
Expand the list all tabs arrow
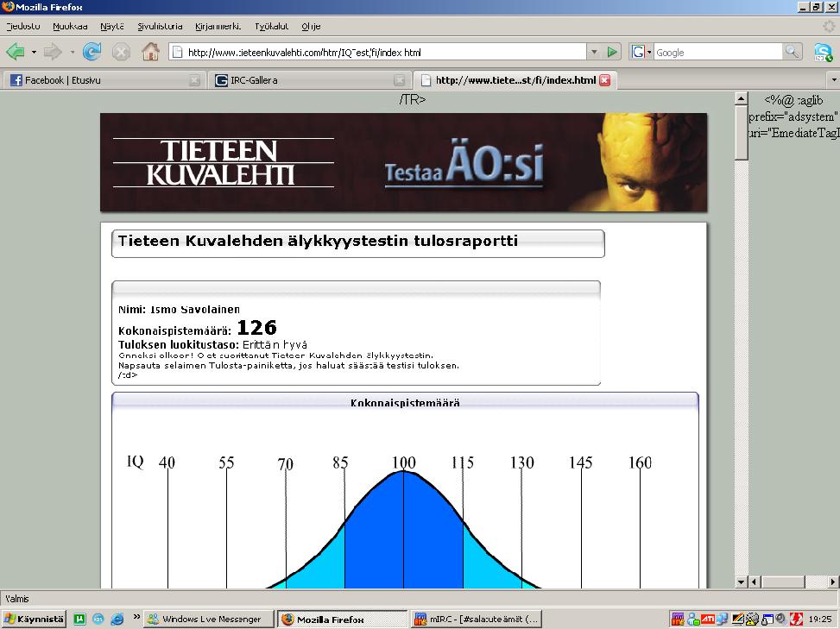(x=833, y=80)
